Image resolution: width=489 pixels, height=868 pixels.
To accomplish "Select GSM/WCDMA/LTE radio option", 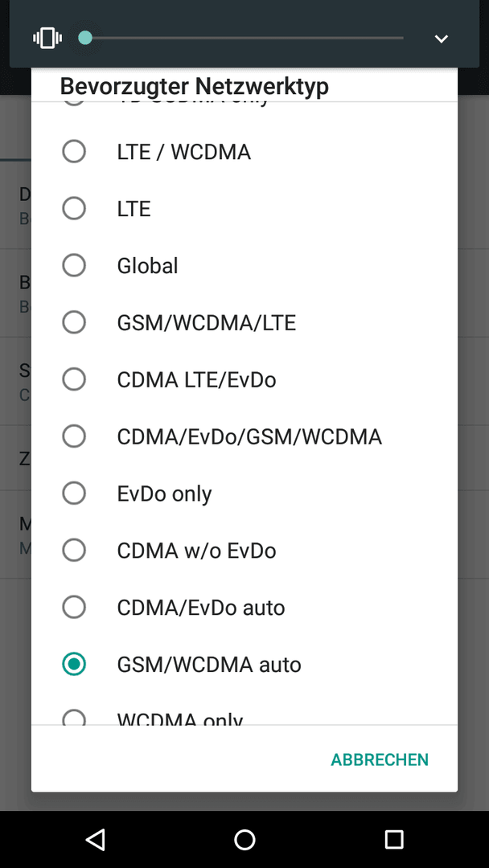I will coord(244,323).
